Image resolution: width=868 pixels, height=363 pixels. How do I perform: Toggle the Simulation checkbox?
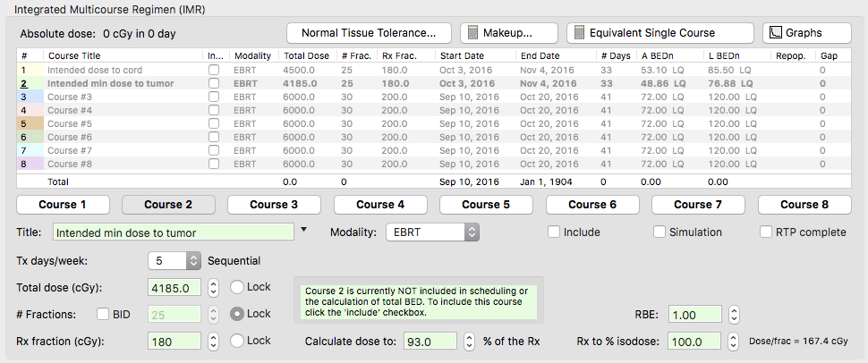(660, 232)
